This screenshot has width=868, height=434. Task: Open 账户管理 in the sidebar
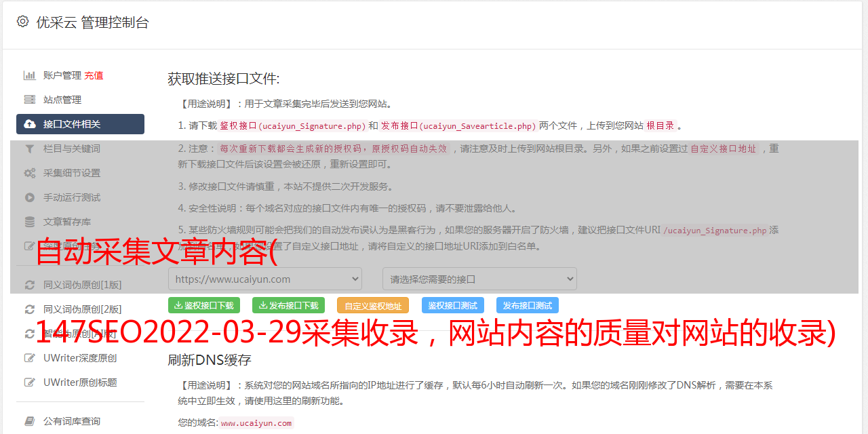(x=62, y=75)
